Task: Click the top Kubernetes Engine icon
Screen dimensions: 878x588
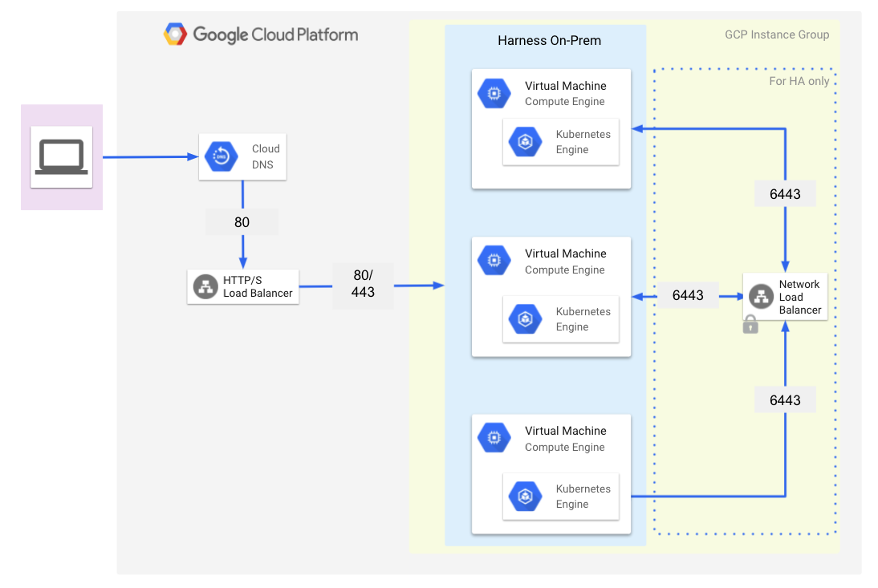Action: point(525,142)
